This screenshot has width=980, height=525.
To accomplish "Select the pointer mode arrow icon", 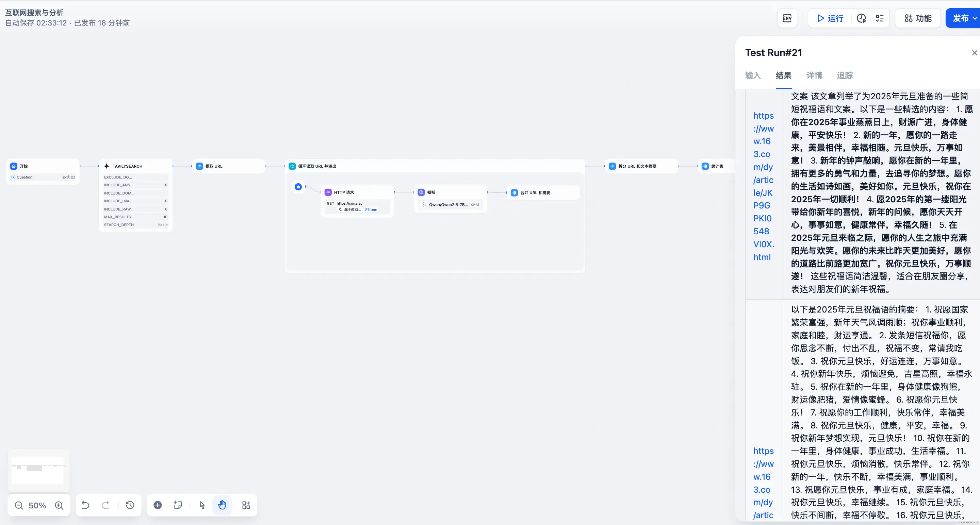I will (202, 505).
